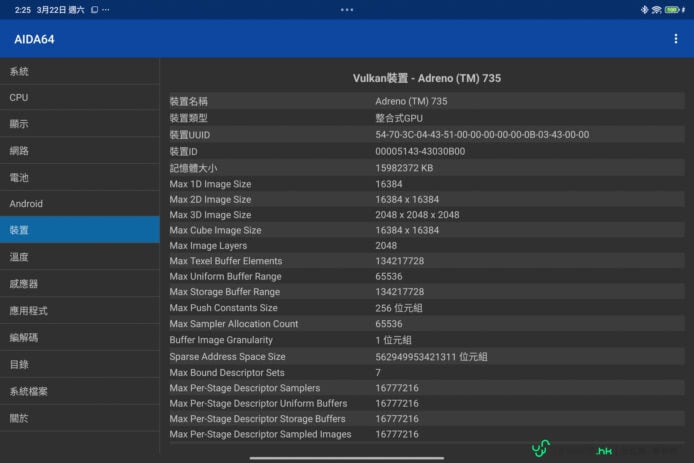This screenshot has width=694, height=463.
Task: Select the 系統 sidebar category
Action: (79, 72)
